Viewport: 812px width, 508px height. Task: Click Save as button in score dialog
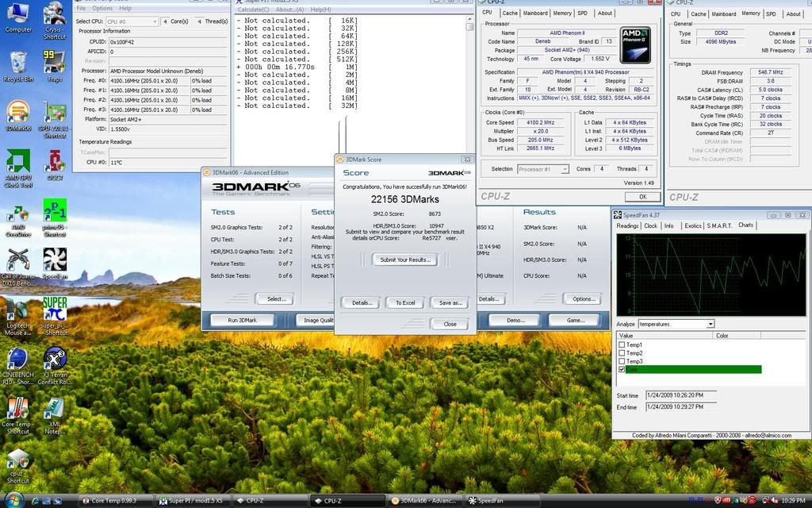450,302
